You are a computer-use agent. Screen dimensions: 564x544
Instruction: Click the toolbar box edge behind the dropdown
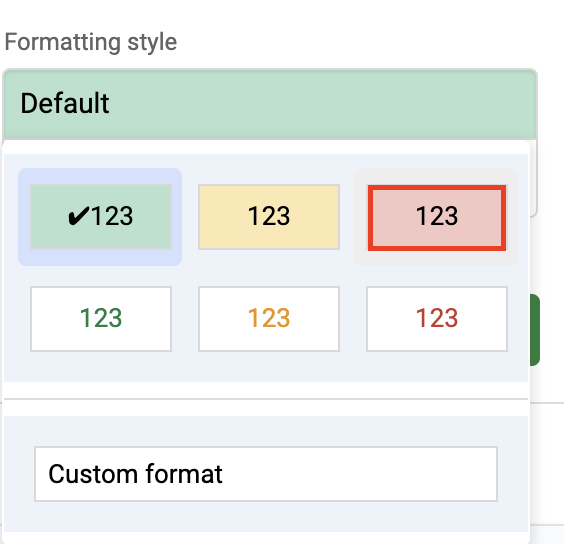point(534,179)
